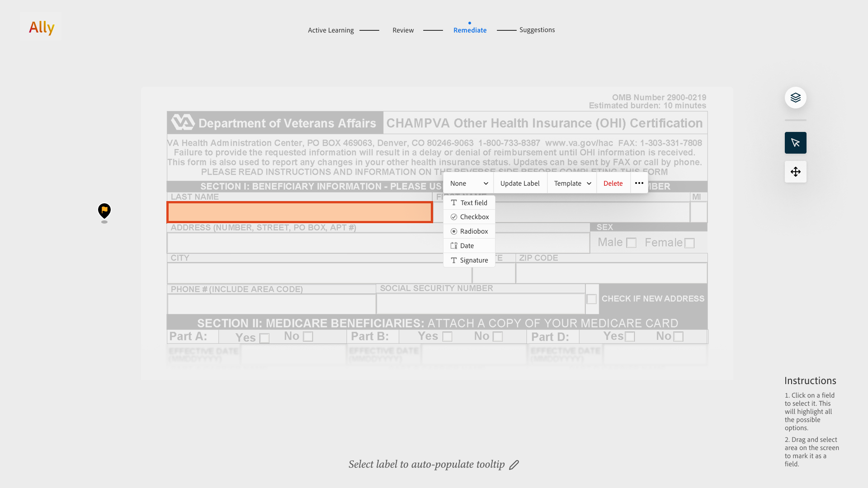Click the MI middle initial box

click(x=698, y=212)
